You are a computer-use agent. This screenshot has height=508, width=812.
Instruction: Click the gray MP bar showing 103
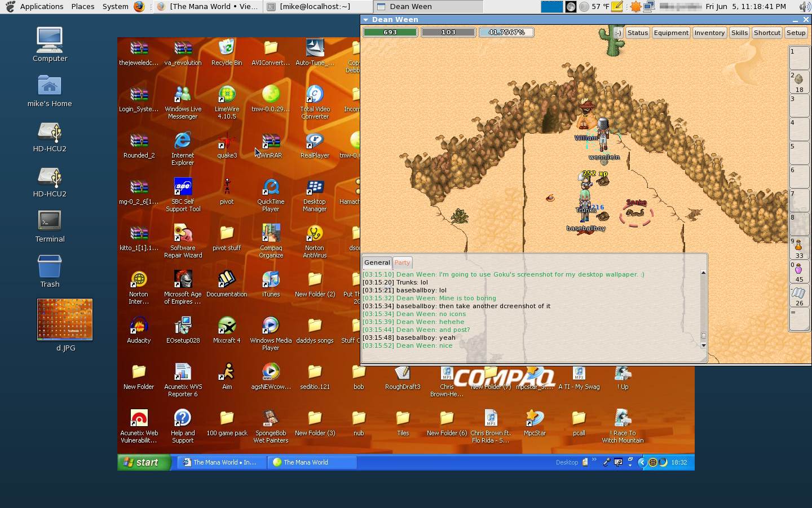point(448,33)
